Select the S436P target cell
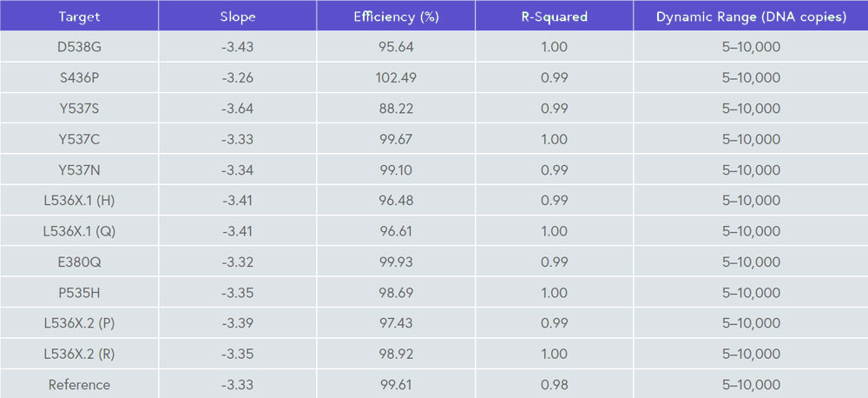This screenshot has height=398, width=868. click(x=79, y=77)
